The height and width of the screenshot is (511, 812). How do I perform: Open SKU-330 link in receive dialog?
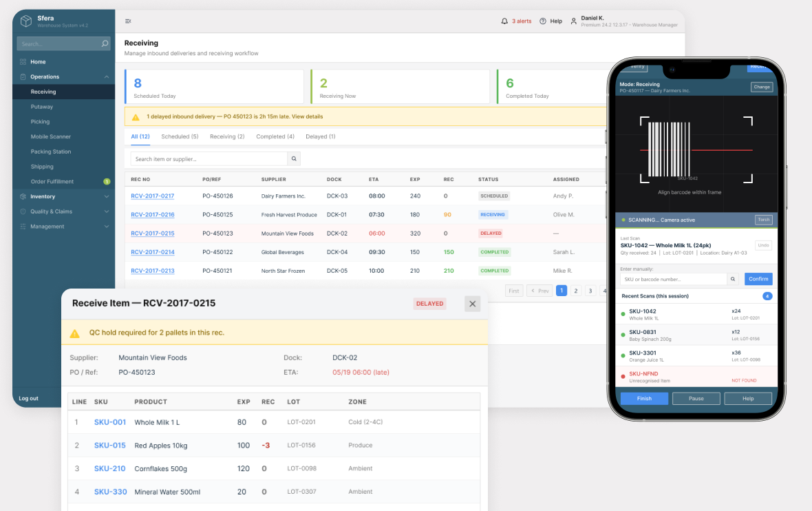pyautogui.click(x=110, y=492)
